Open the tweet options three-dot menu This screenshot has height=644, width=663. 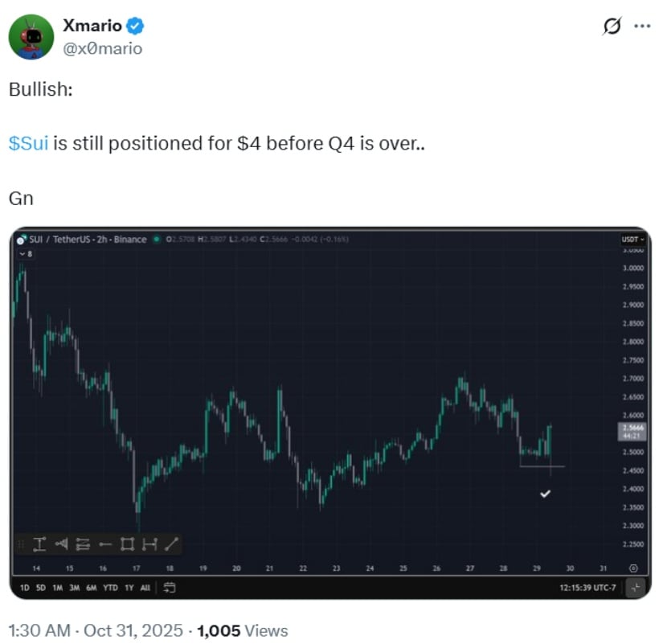pos(641,27)
